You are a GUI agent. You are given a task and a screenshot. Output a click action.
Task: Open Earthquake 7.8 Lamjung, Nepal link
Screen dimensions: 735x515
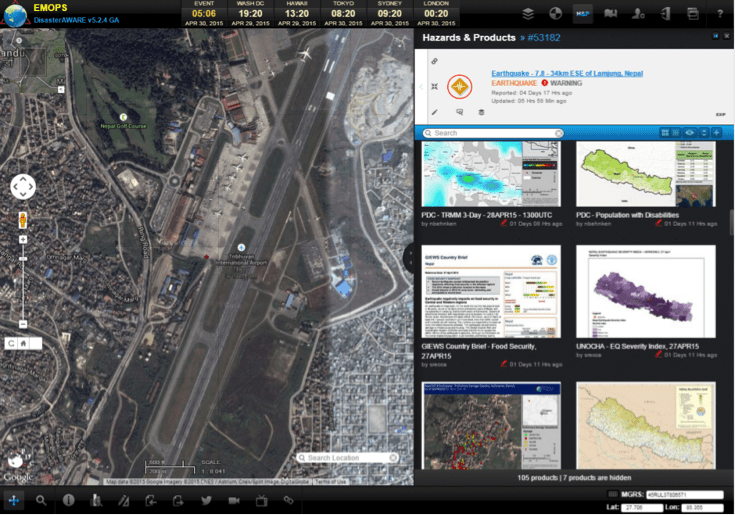(x=565, y=73)
